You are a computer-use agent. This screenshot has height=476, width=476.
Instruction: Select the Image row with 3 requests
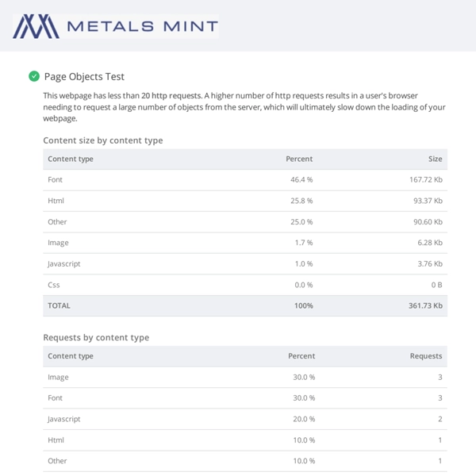(x=244, y=377)
